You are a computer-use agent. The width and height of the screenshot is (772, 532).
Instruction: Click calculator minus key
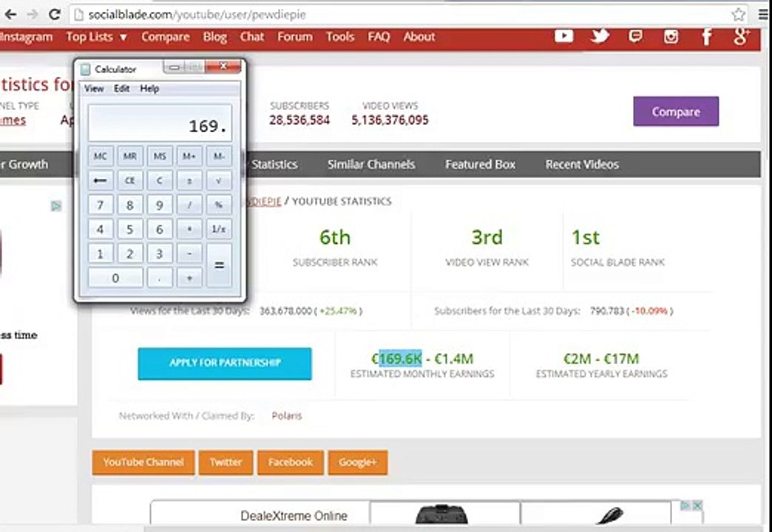tap(189, 253)
